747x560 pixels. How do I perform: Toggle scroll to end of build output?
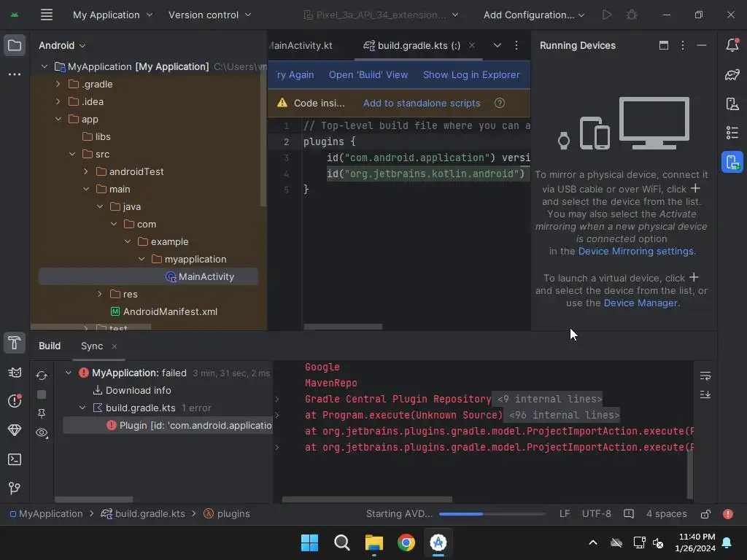(705, 394)
